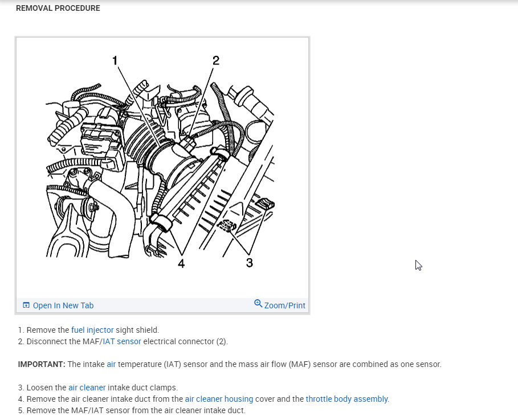
Task: Open the air cleaner link in step 3
Action: point(87,388)
